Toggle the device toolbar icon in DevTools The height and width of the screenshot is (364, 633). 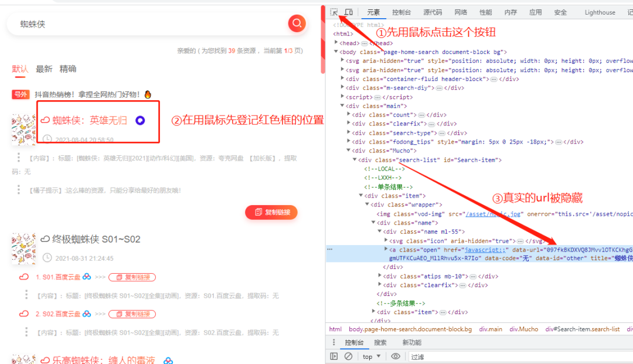coord(349,12)
